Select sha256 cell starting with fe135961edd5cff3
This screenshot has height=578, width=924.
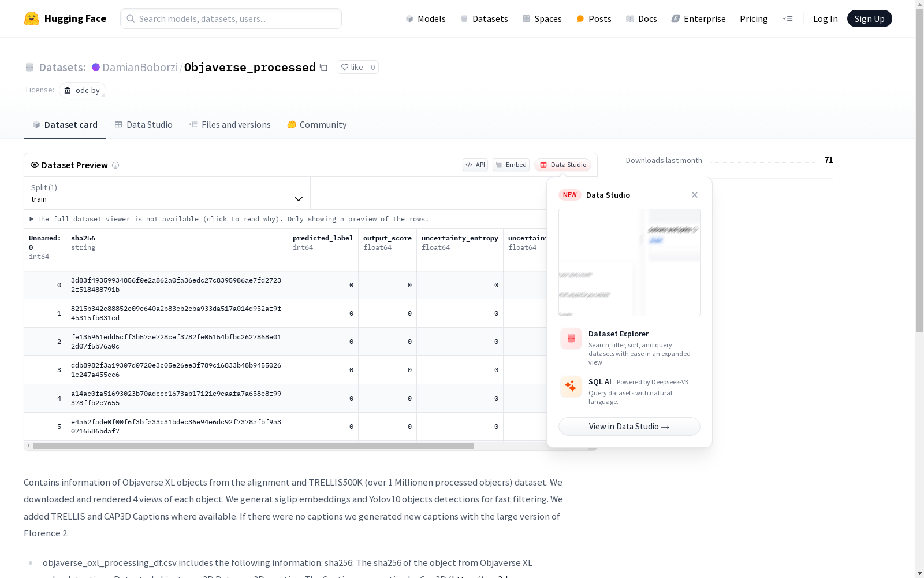[x=176, y=342]
